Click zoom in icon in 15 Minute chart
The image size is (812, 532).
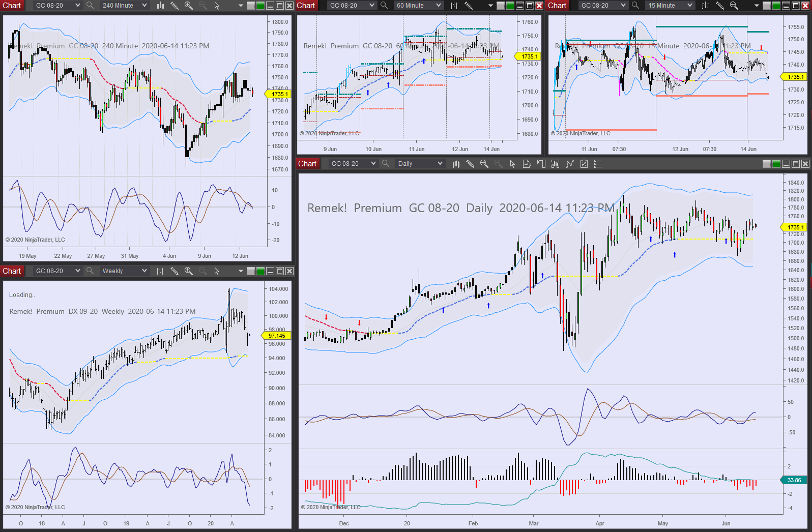pyautogui.click(x=734, y=6)
